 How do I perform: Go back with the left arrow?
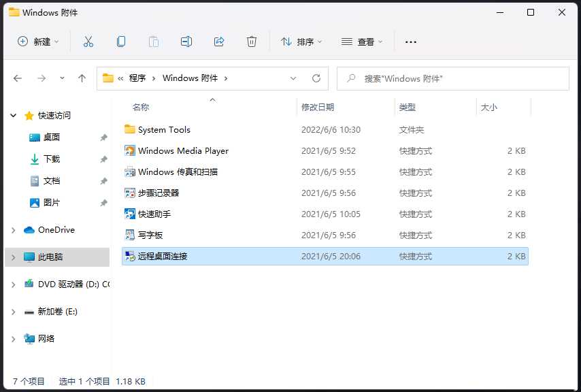(18, 78)
